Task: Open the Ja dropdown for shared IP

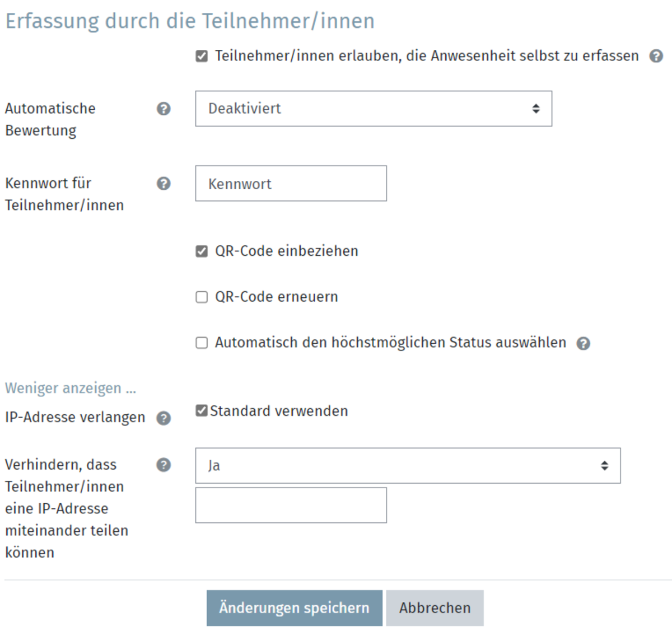Action: 407,465
